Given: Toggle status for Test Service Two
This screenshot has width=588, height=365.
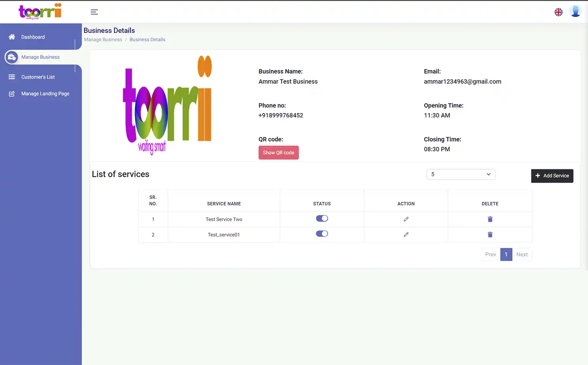Looking at the screenshot, I should 322,218.
